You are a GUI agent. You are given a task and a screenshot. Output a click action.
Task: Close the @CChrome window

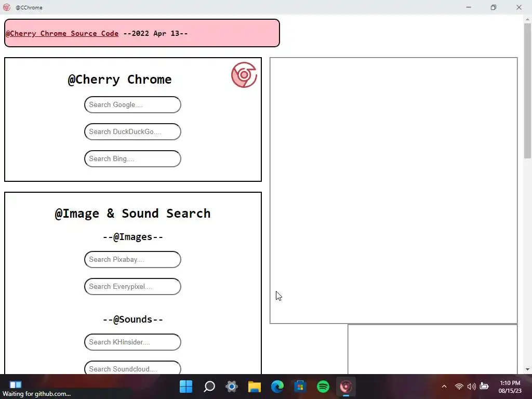tap(519, 7)
